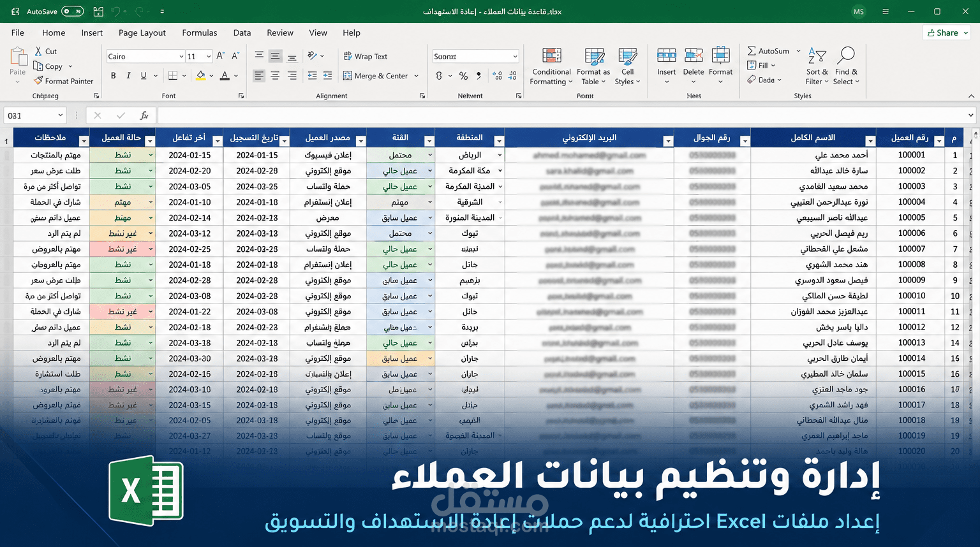Viewport: 980px width, 547px height.
Task: Switch to the Page Layout tab
Action: (142, 33)
